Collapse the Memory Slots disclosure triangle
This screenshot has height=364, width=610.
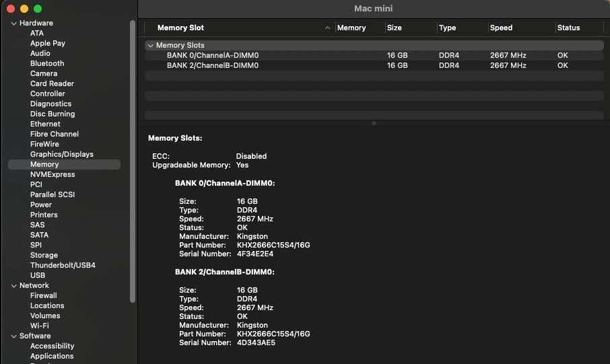(150, 46)
